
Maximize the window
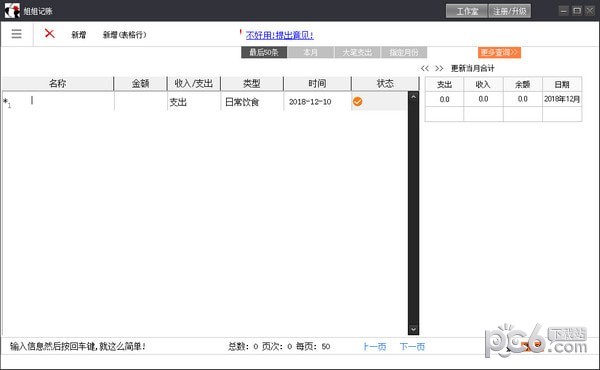[x=577, y=11]
